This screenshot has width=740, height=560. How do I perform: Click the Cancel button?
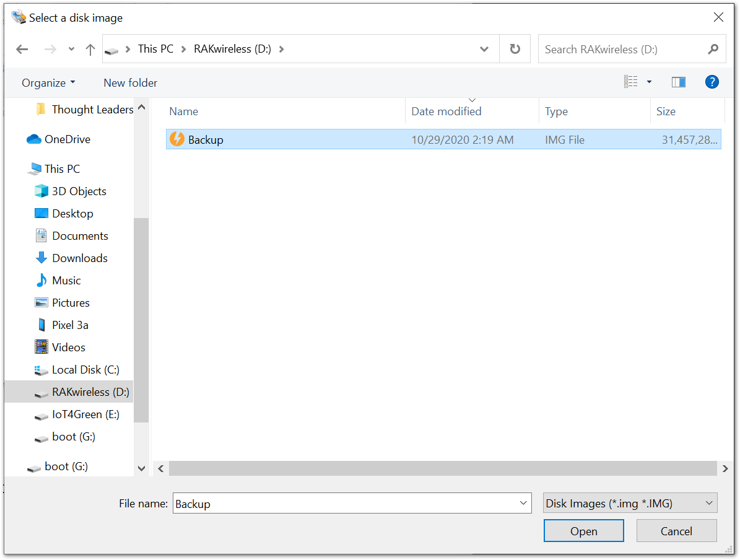[676, 532]
